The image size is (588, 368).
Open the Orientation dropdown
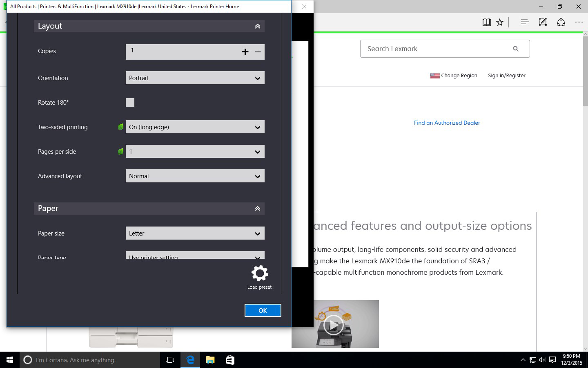coord(195,78)
